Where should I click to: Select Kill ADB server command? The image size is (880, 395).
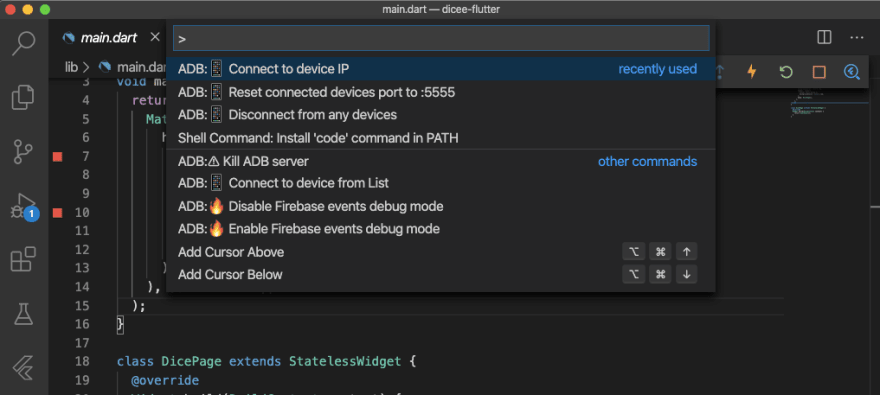tap(441, 161)
